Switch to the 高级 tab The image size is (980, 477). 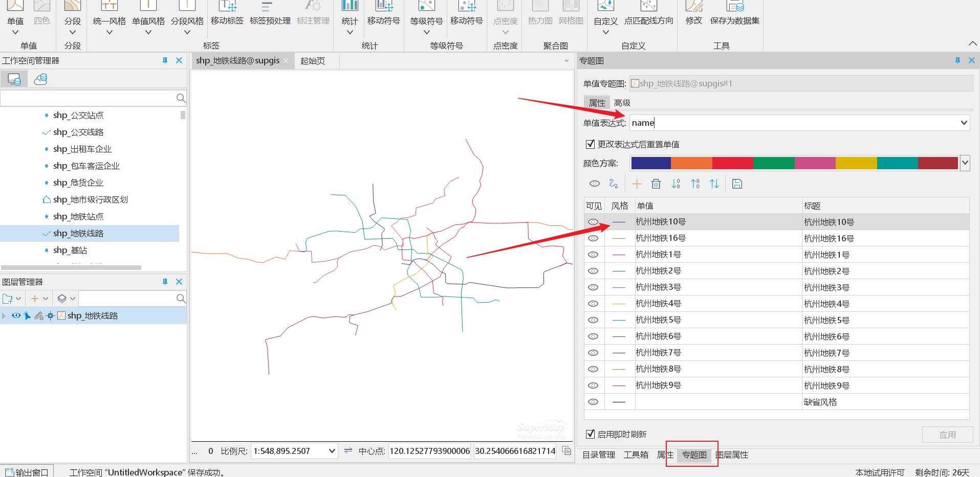pos(622,103)
